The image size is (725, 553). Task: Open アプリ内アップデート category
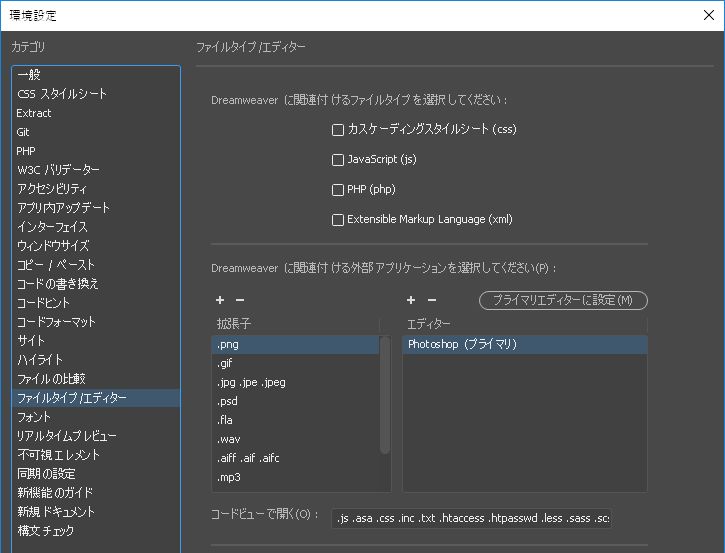click(x=96, y=208)
